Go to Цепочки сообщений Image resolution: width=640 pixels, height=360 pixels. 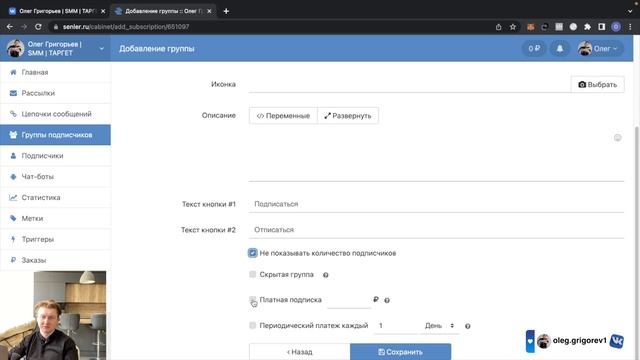point(55,114)
